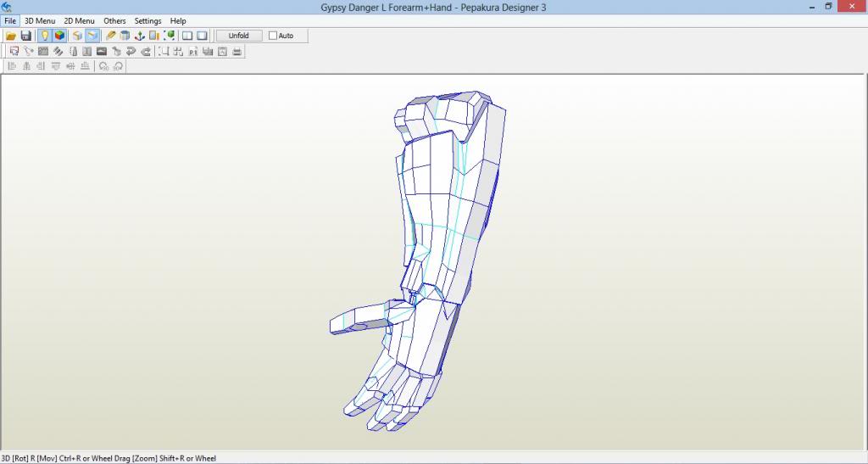Click the white closed box icon
This screenshot has width=868, height=464.
click(x=77, y=36)
